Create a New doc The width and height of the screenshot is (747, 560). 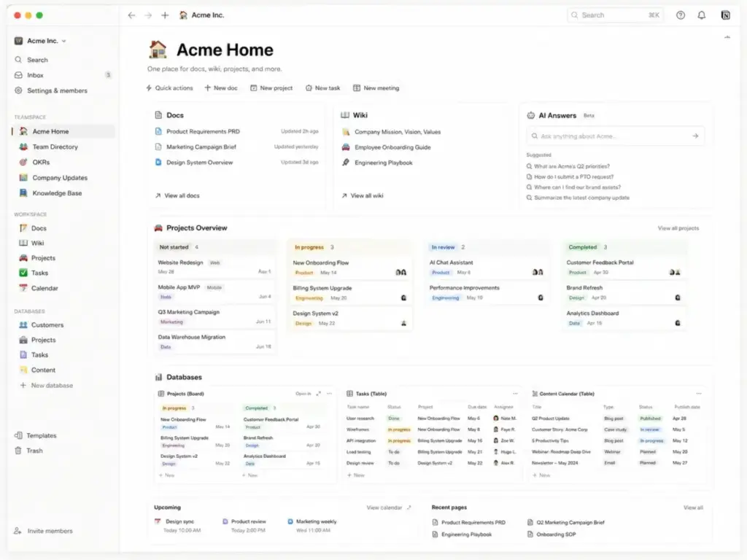221,88
